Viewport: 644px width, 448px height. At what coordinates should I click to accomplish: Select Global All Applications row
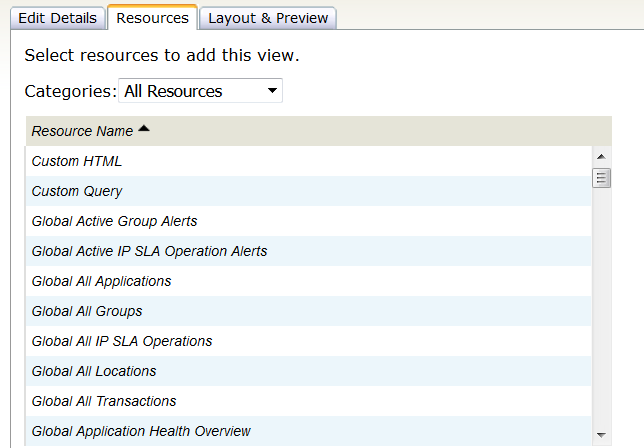308,281
